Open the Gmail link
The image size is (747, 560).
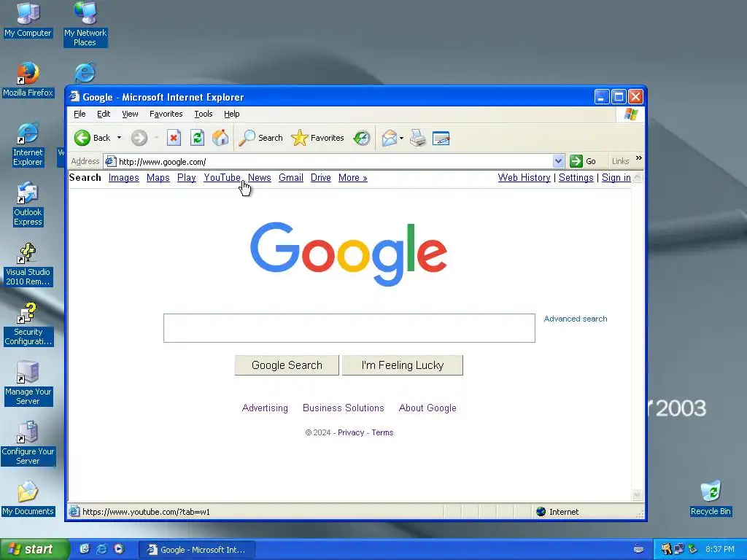coord(290,178)
